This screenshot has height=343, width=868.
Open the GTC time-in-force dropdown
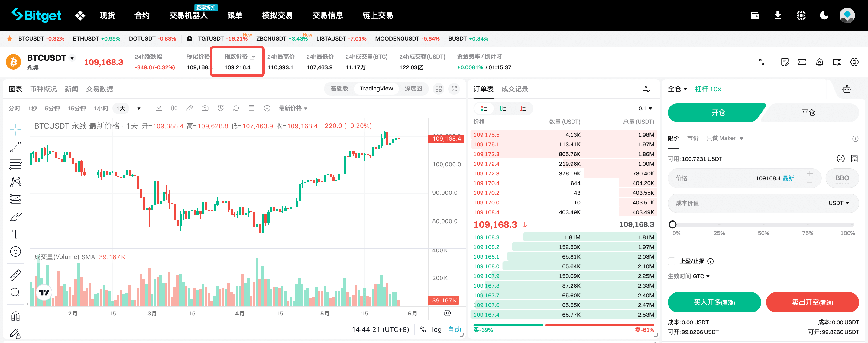701,276
